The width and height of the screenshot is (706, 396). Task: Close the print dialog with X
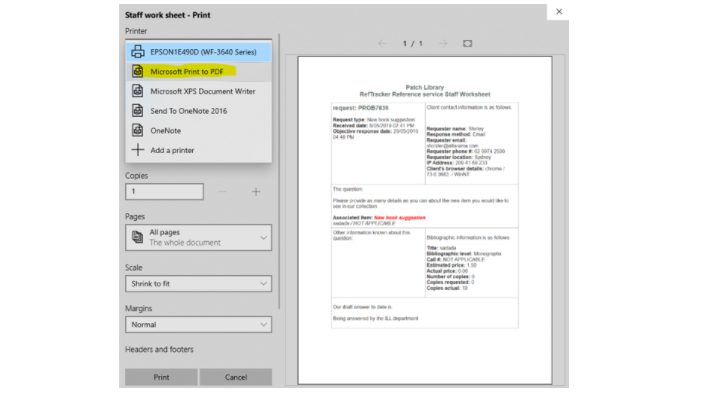[559, 12]
